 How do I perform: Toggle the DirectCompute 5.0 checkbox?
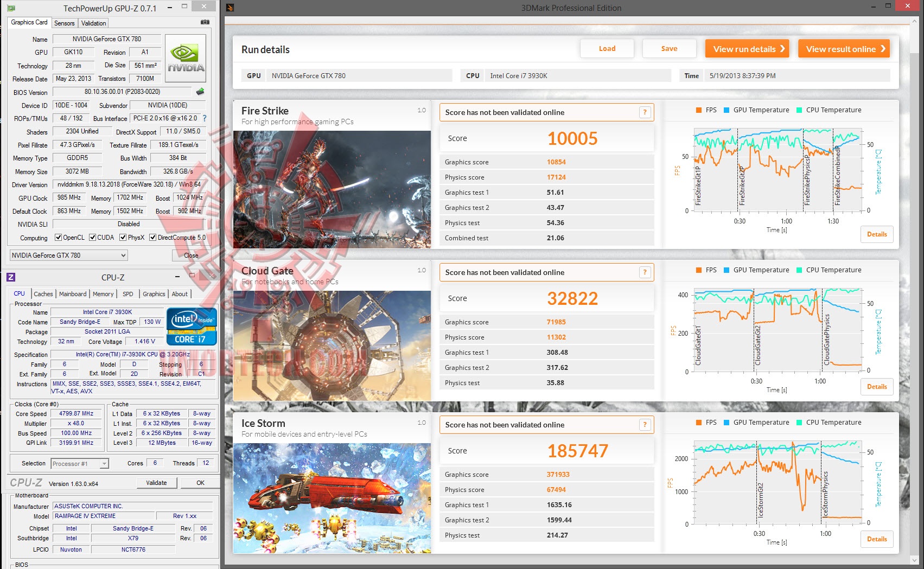pyautogui.click(x=153, y=238)
